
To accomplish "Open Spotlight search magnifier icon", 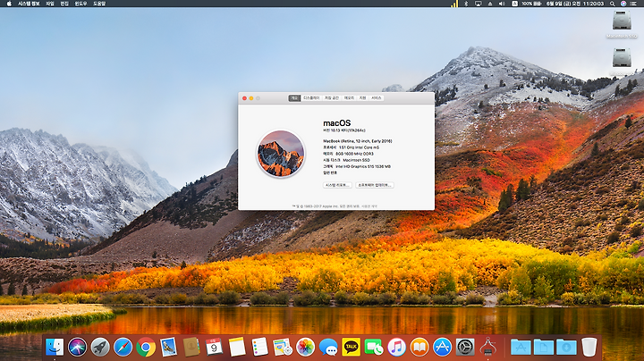I will coord(612,4).
